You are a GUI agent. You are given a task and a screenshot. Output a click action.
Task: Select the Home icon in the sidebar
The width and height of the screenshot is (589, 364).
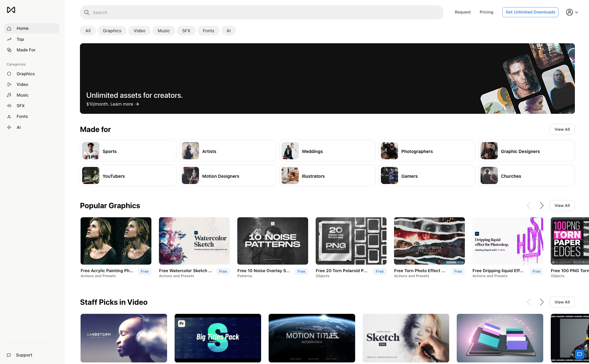pyautogui.click(x=9, y=28)
